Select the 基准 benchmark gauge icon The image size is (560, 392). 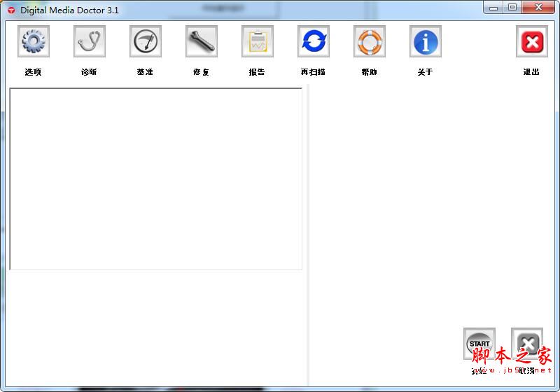[x=146, y=41]
